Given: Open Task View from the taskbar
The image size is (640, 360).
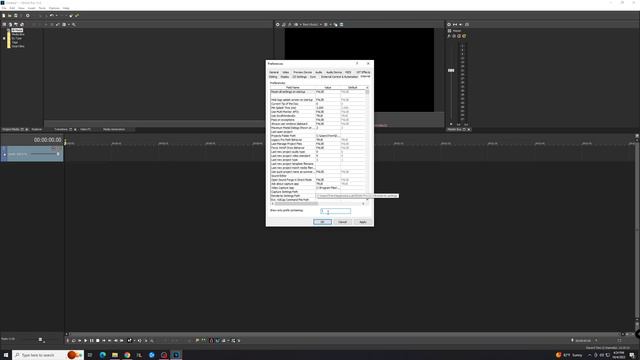Looking at the screenshot, I should 90,355.
